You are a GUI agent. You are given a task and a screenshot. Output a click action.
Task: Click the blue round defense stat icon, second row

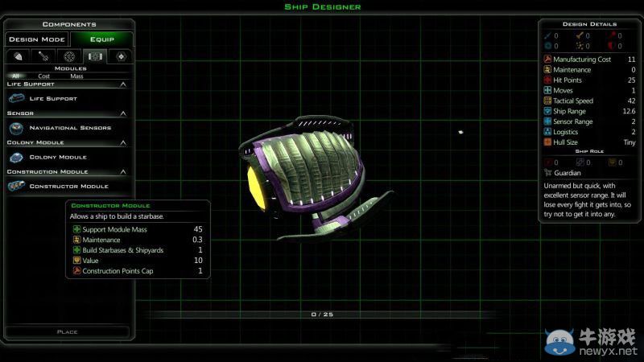[x=547, y=46]
